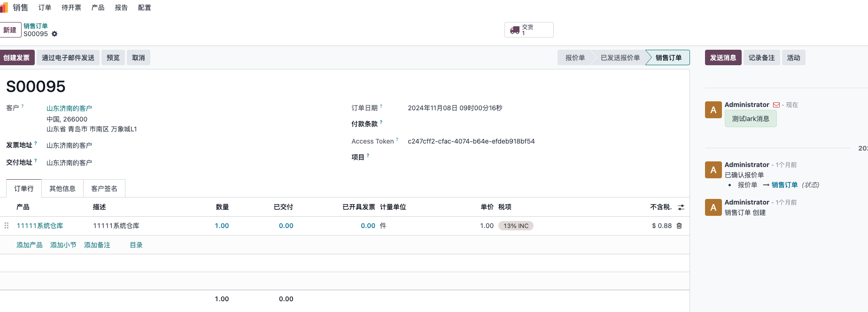
Task: Edit the quantity 1.00 cell
Action: pyautogui.click(x=222, y=226)
